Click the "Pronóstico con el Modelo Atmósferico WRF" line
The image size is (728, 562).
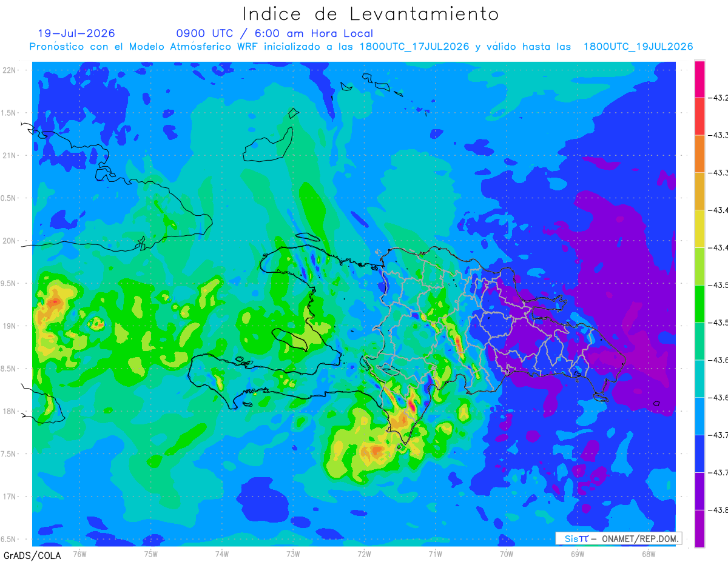pos(362,47)
